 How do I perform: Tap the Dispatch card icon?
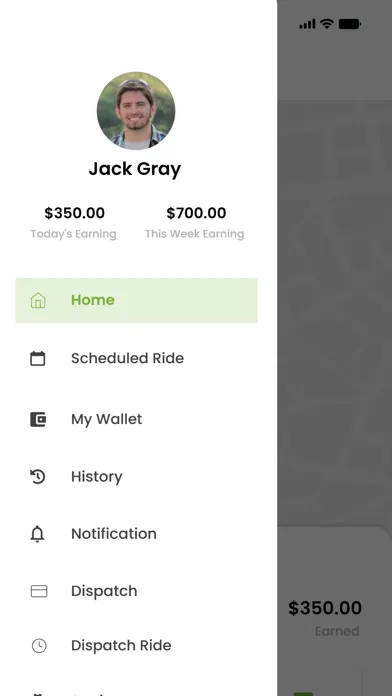39,591
